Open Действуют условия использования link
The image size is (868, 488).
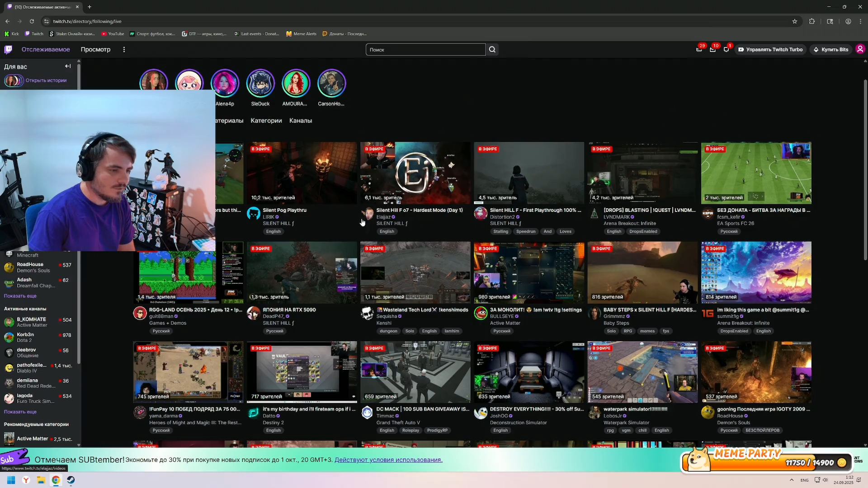click(388, 460)
